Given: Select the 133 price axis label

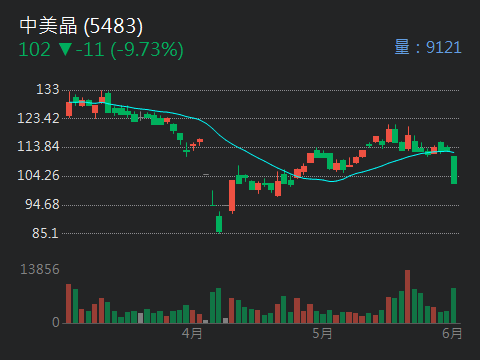Looking at the screenshot, I should coord(48,89).
